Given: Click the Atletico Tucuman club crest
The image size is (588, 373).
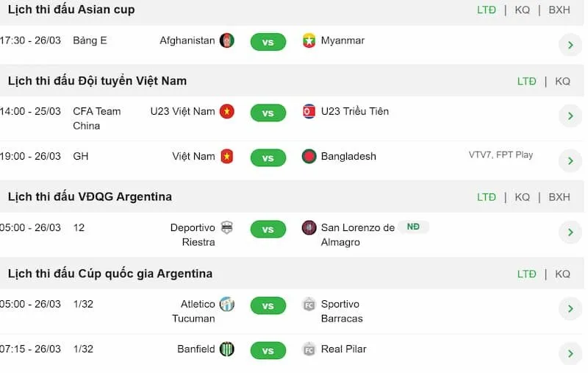Looking at the screenshot, I should [227, 305].
